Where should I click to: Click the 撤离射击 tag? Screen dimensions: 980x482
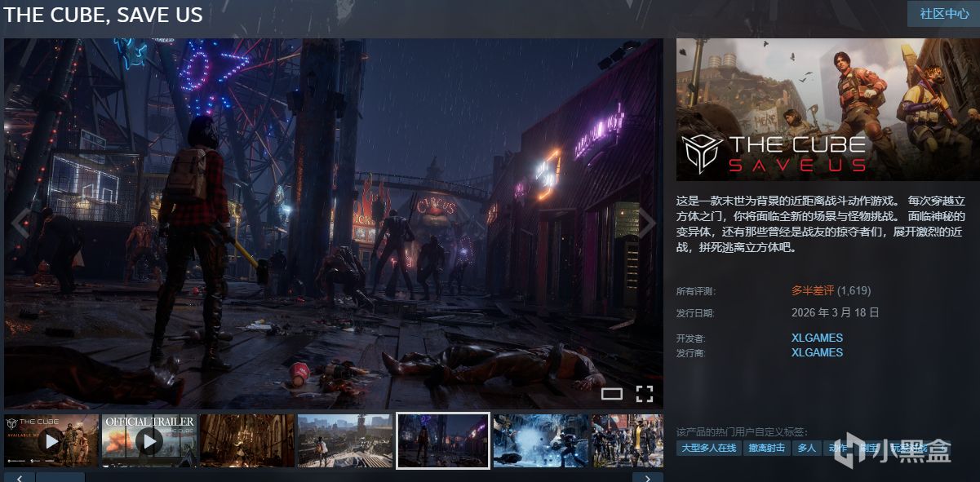coord(767,448)
